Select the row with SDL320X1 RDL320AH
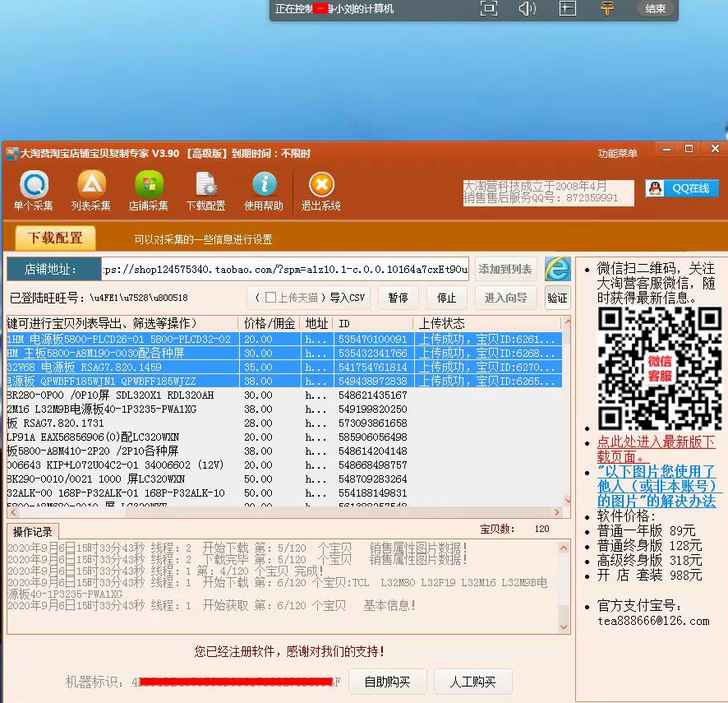 [284, 395]
